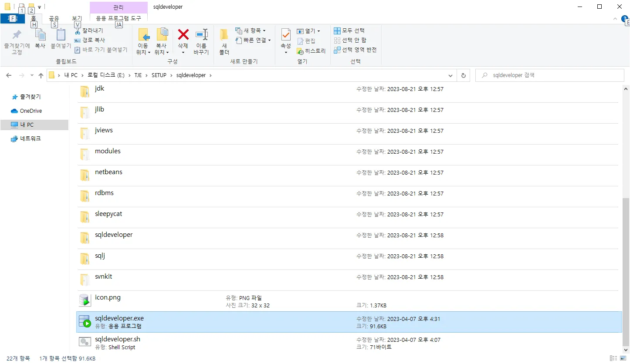
Task: Pin to 즐겨찾기 with the pushpin icon
Action: 17,41
